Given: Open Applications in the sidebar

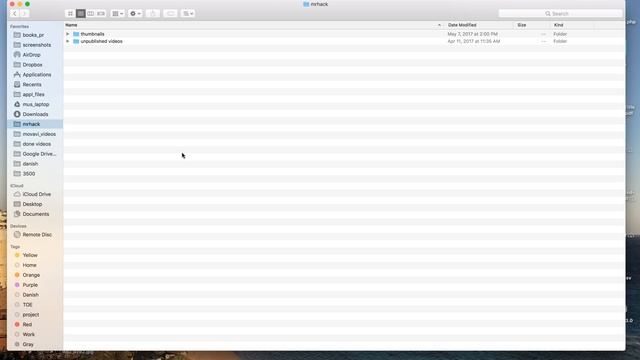Looking at the screenshot, I should tap(35, 75).
